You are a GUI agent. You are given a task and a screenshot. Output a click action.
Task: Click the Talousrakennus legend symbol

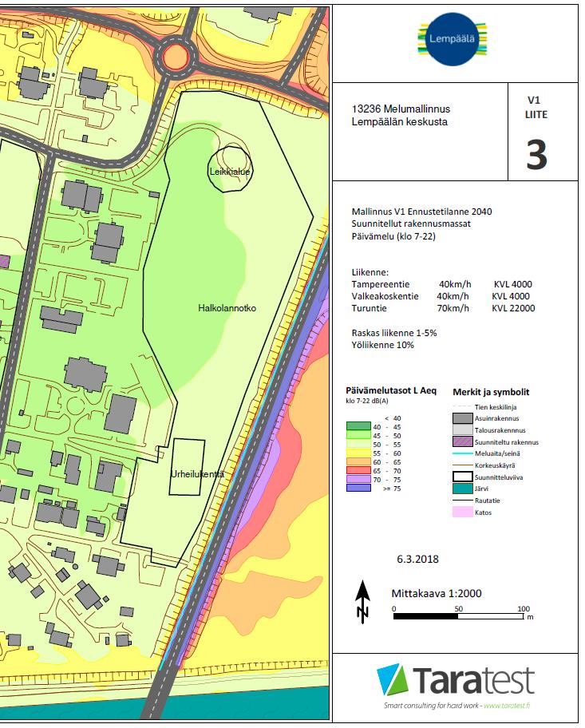point(462,430)
